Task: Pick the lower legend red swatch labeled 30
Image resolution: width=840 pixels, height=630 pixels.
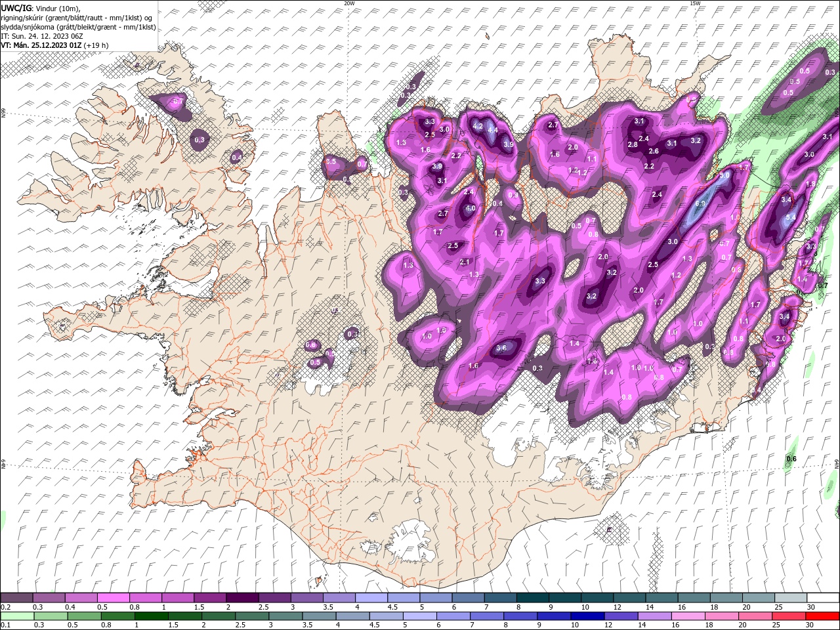Action: coord(822,616)
